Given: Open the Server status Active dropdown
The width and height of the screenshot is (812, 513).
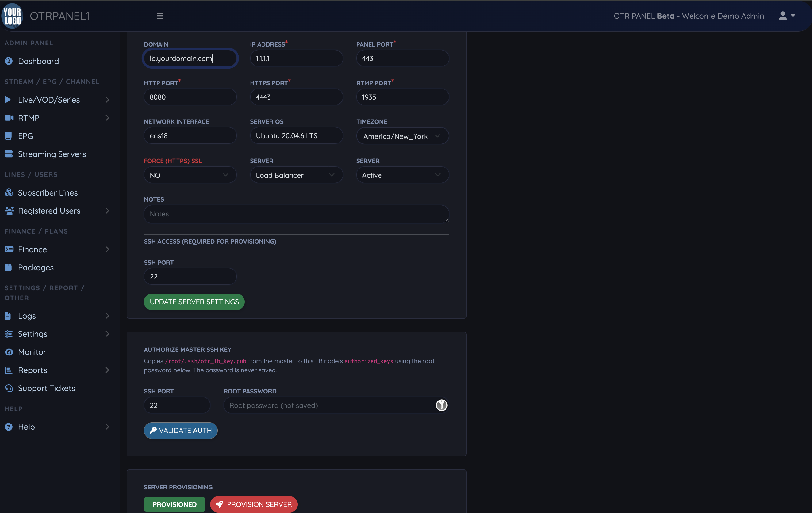Looking at the screenshot, I should point(402,175).
